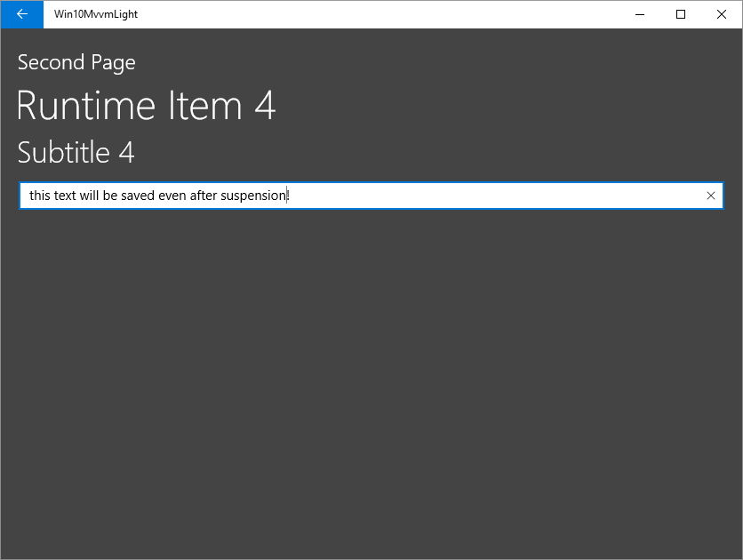Minimize the Win10MvvmLight window
Viewport: 743px width, 560px height.
pos(639,14)
